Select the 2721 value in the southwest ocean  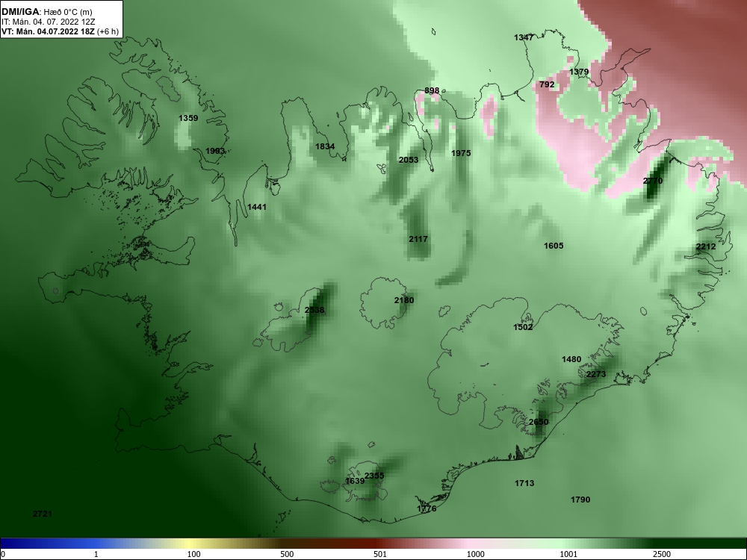tap(43, 514)
